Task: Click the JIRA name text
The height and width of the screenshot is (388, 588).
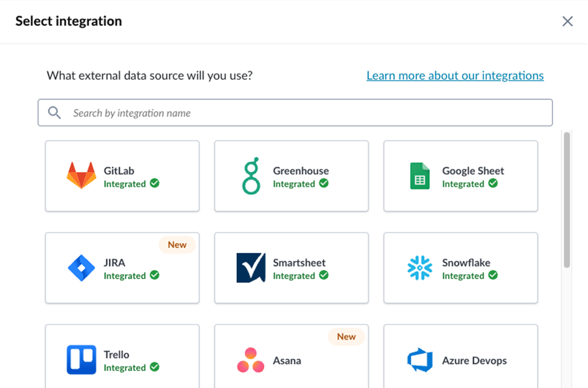Action: coord(114,263)
